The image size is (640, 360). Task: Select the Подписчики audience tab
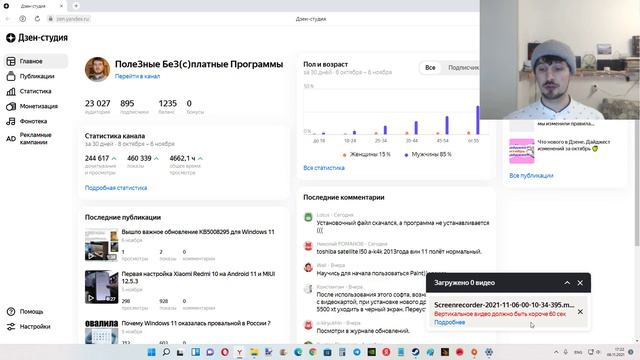(463, 68)
